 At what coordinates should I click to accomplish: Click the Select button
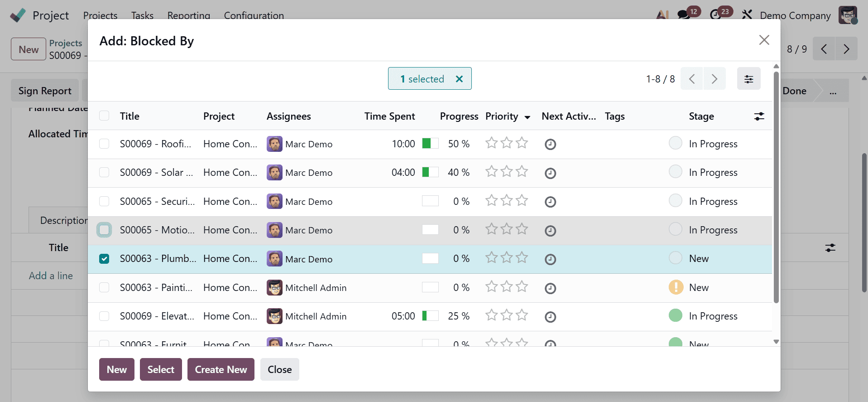click(x=161, y=369)
